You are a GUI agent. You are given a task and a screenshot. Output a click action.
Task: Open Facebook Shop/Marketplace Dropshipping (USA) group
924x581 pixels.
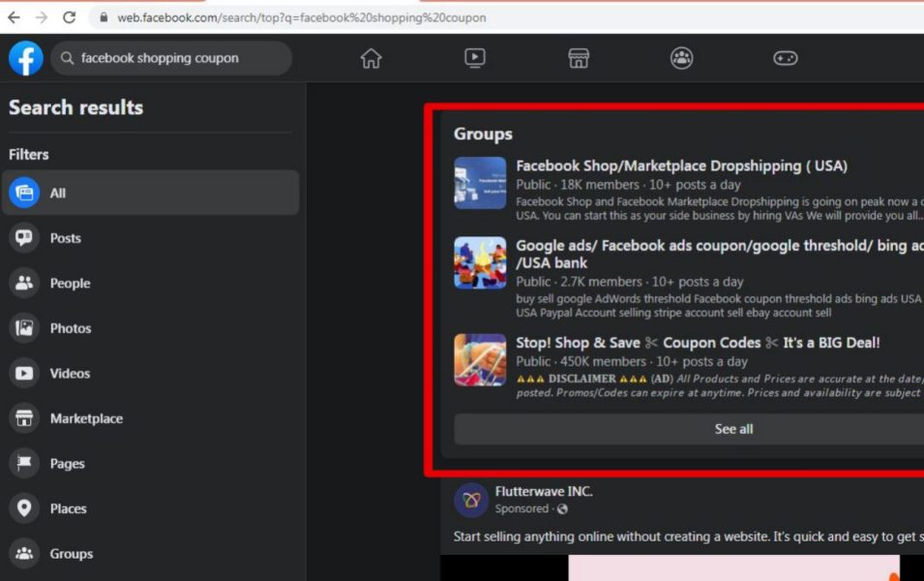(682, 166)
